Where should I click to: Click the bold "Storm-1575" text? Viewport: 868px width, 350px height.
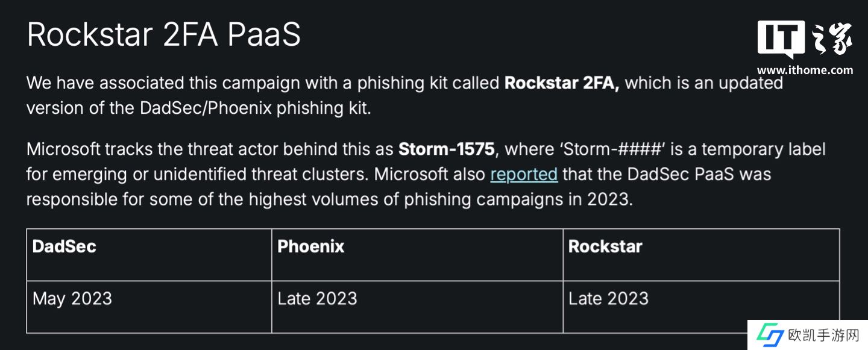pos(446,149)
